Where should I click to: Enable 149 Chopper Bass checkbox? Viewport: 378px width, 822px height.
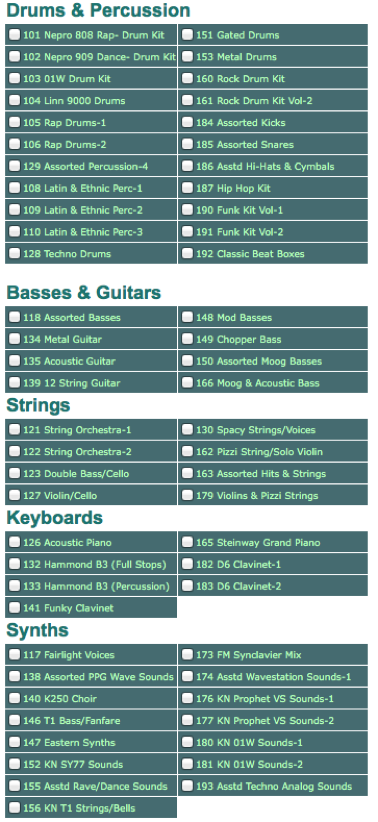click(188, 339)
